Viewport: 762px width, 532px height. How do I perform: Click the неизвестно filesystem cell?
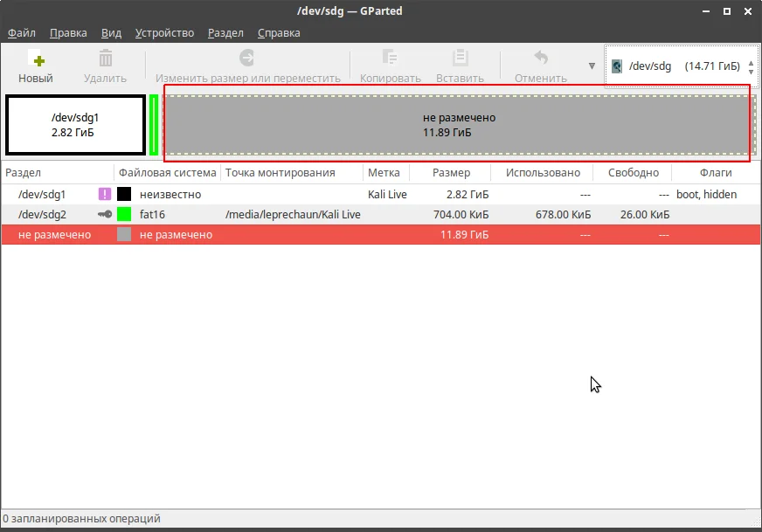point(170,194)
